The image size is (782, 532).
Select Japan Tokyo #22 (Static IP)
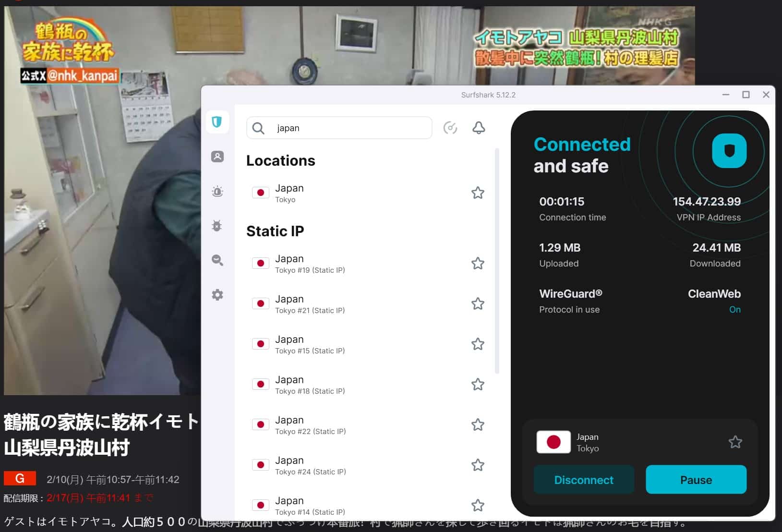tap(368, 425)
